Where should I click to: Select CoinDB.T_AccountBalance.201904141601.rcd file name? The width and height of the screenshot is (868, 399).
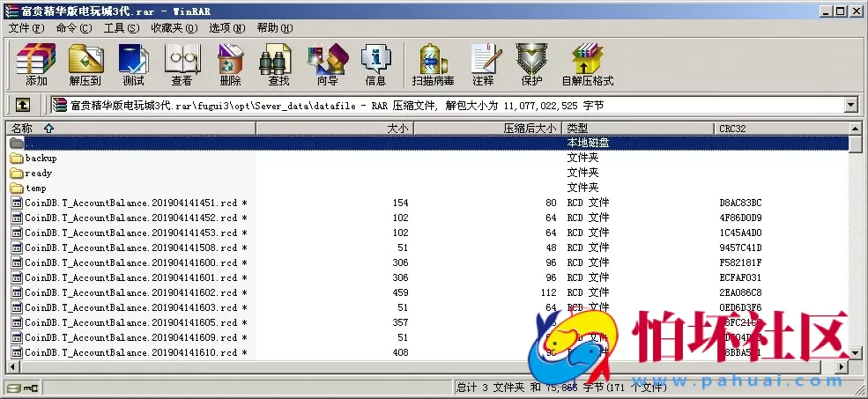(131, 277)
